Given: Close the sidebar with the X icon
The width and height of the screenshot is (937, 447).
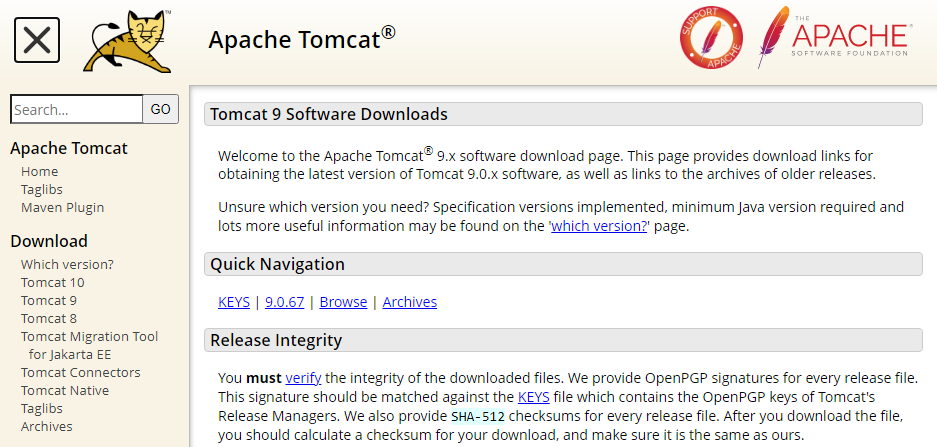Looking at the screenshot, I should click(x=37, y=40).
